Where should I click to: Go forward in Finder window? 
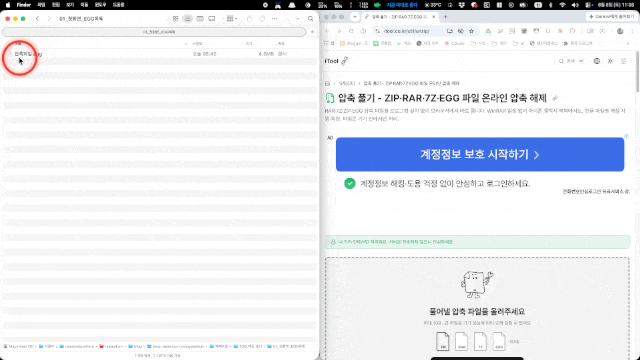[49, 19]
